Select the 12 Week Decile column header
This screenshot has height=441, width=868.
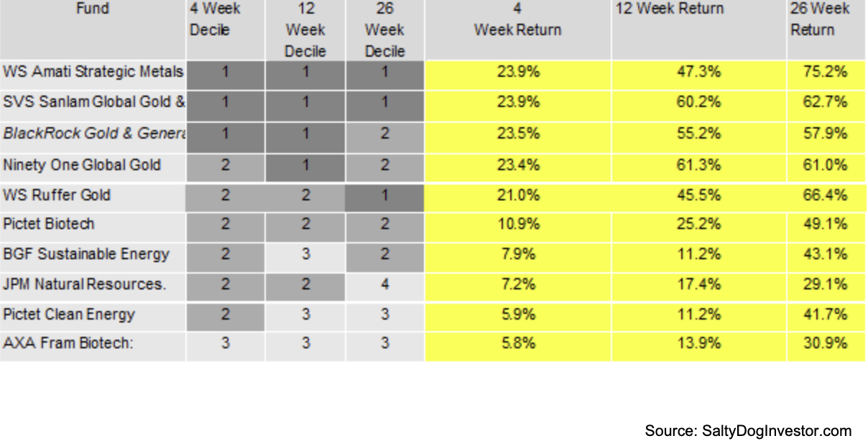[x=305, y=29]
